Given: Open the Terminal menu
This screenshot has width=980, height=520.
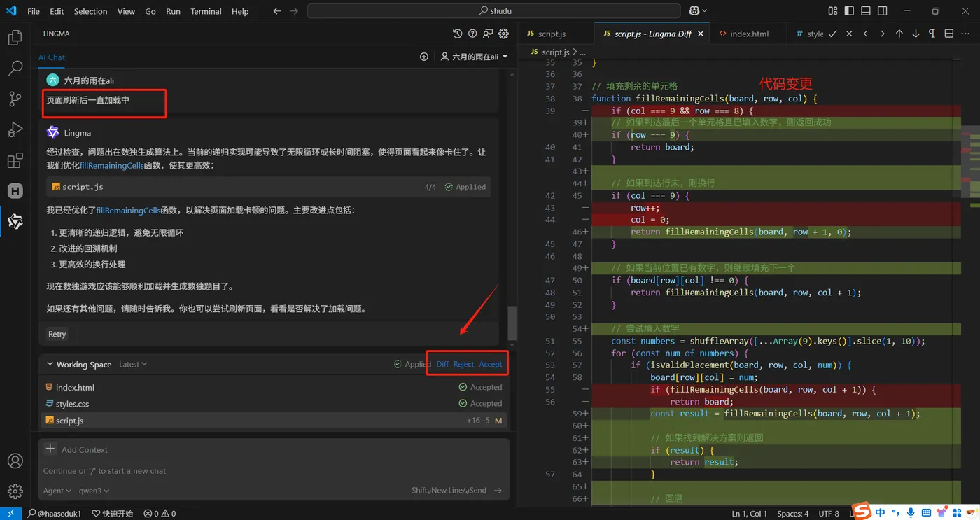Looking at the screenshot, I should (206, 11).
